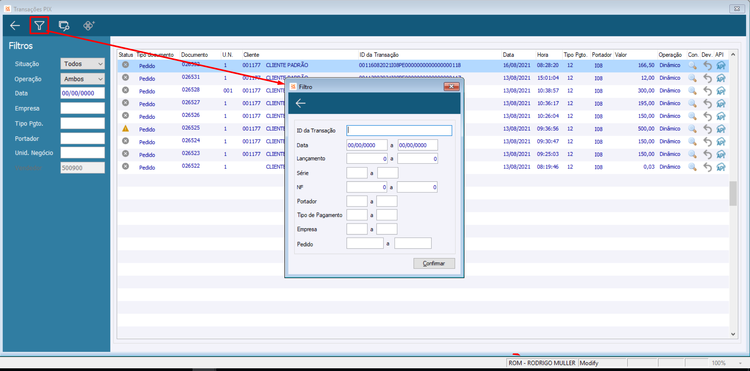Click status icon of document 026522
The height and width of the screenshot is (371, 750).
[x=125, y=166]
